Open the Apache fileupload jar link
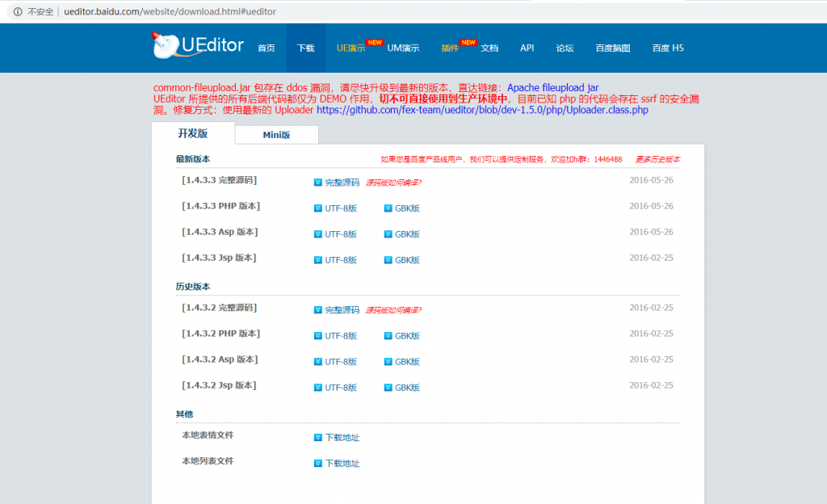 pyautogui.click(x=552, y=87)
